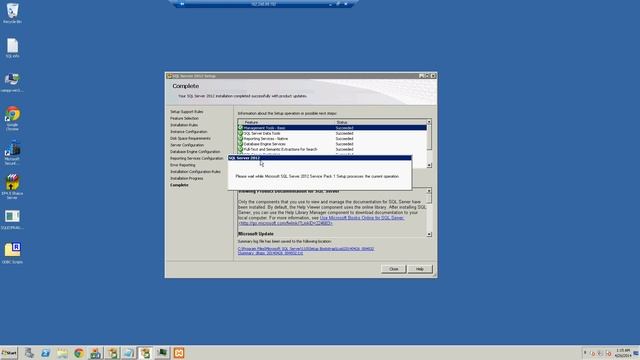The image size is (640, 360).
Task: Click the Start button on taskbar
Action: tap(9, 353)
